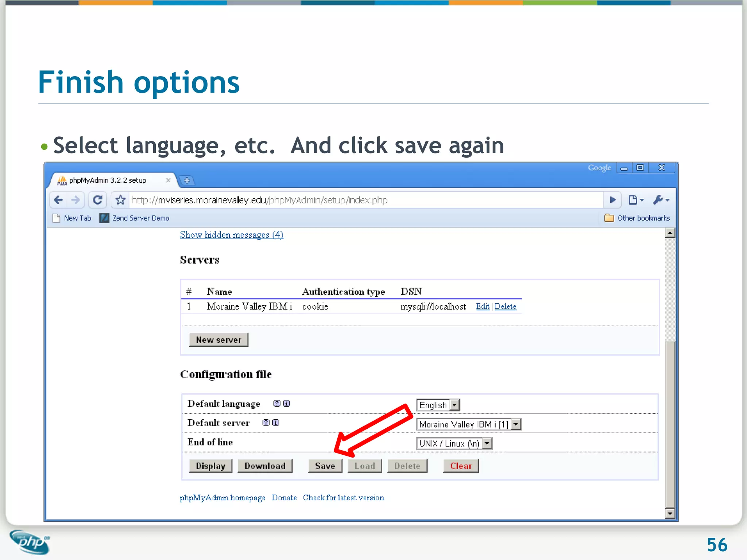Delete the Moraine Valley IBM i server entry

point(506,306)
